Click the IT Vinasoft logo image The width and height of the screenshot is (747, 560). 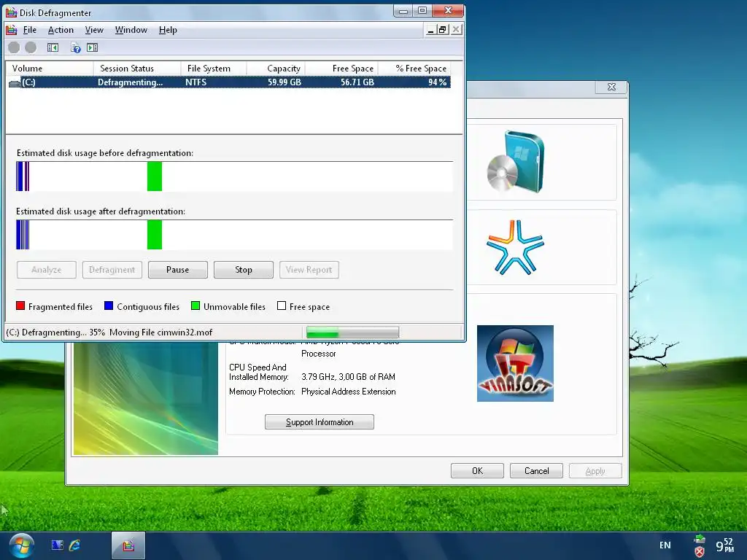[515, 363]
